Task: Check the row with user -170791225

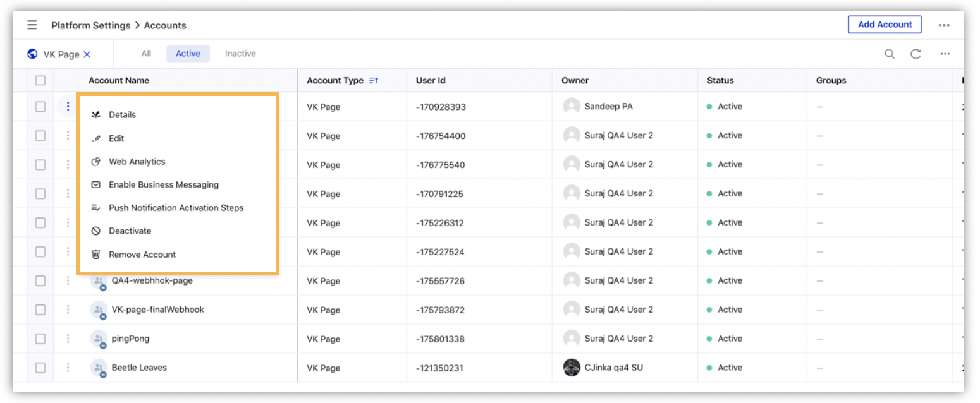Action: [40, 194]
